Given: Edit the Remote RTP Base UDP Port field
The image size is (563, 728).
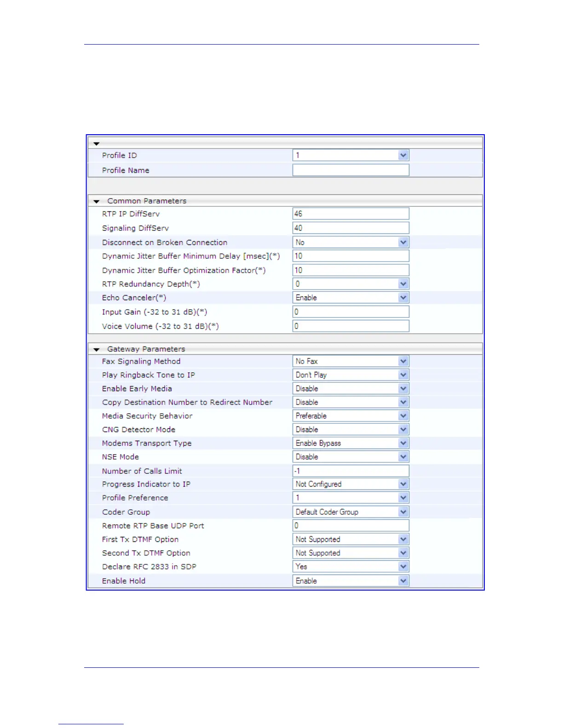Looking at the screenshot, I should pyautogui.click(x=350, y=526).
